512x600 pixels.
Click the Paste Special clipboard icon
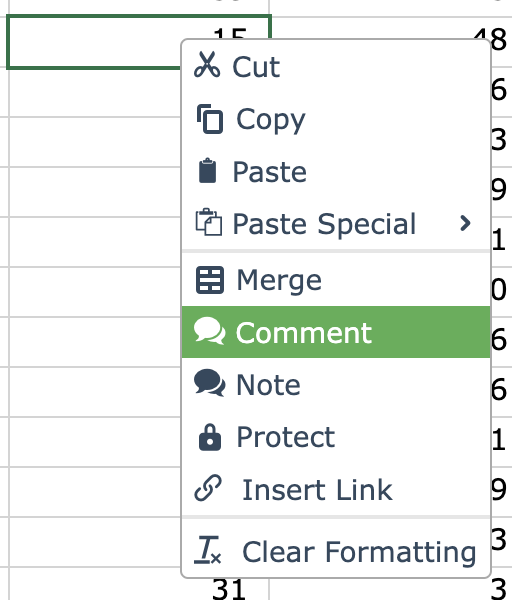pos(209,222)
